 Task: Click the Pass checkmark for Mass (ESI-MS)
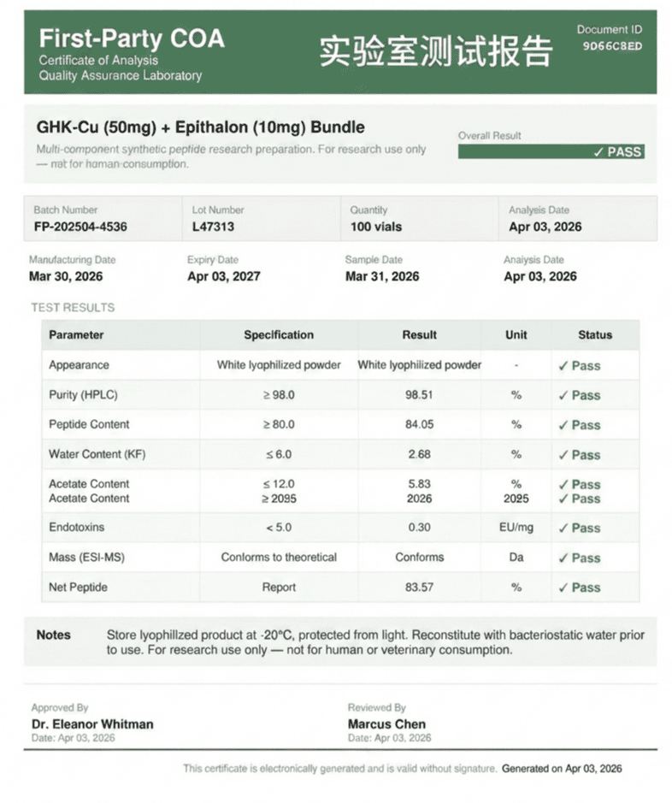(579, 558)
